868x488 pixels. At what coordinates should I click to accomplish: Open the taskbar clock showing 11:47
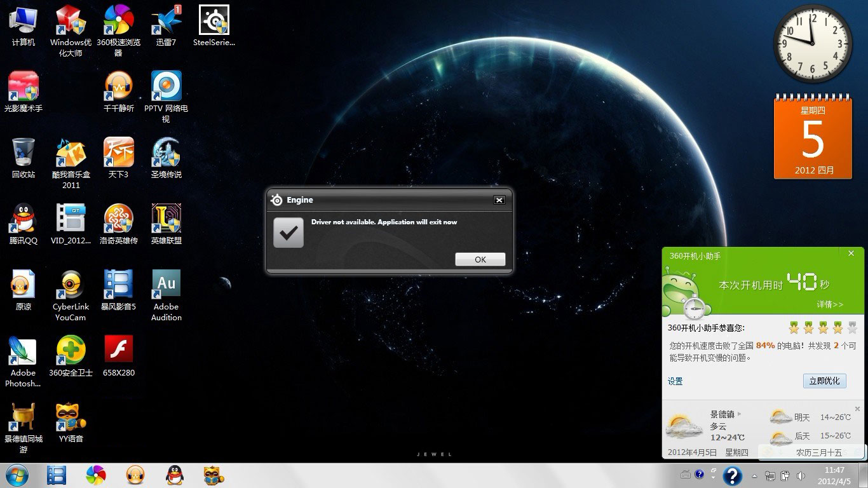834,475
